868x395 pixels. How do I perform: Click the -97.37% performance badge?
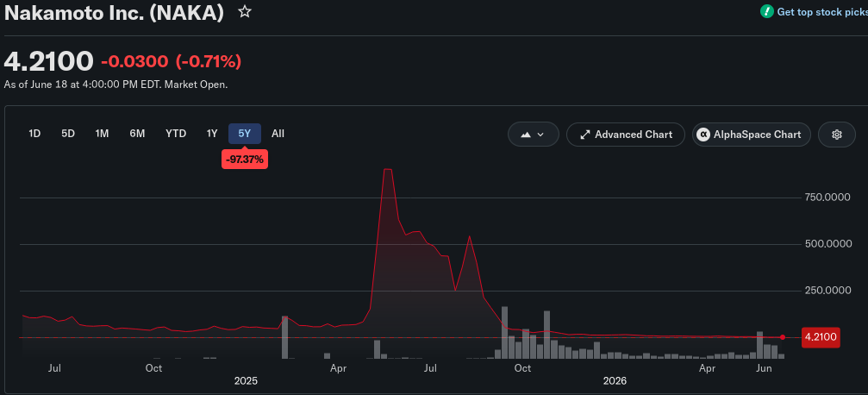point(245,160)
